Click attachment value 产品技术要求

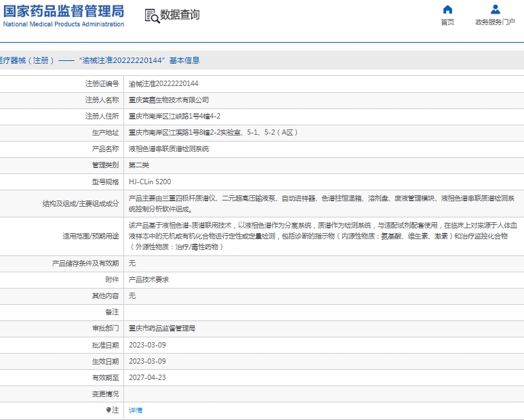click(x=148, y=280)
